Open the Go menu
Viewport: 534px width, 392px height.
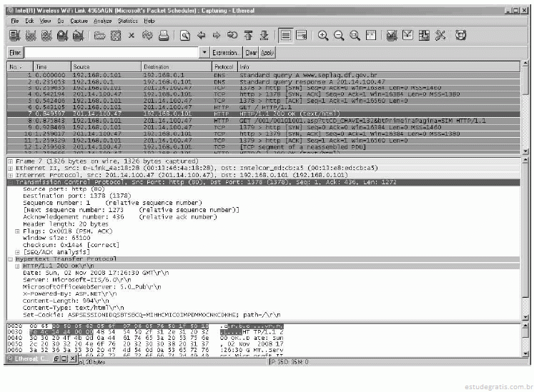[61, 21]
